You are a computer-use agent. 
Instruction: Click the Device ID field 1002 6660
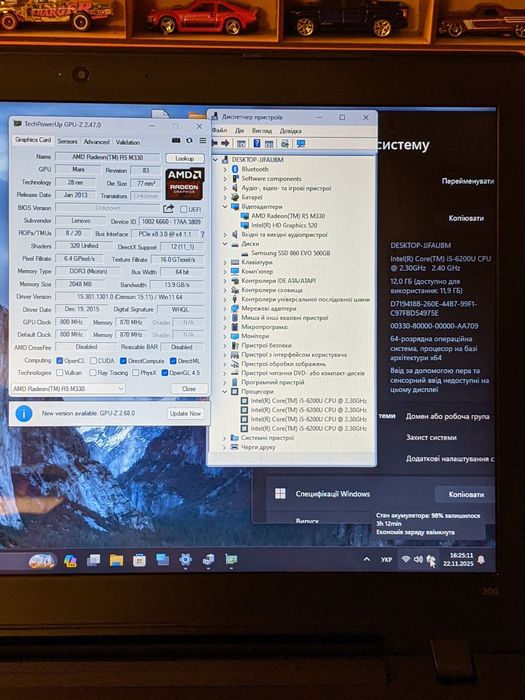coord(171,221)
